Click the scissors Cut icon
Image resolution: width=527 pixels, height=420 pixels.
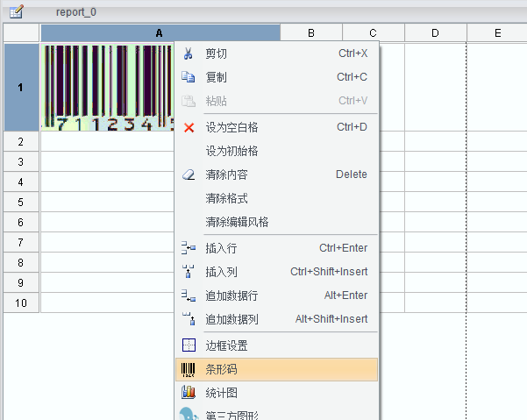tap(189, 53)
